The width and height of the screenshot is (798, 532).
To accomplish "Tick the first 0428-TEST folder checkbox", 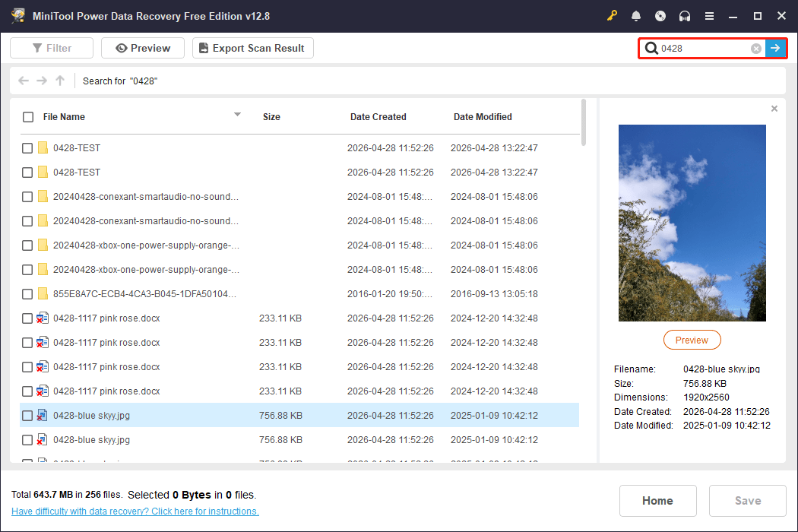I will coord(27,147).
